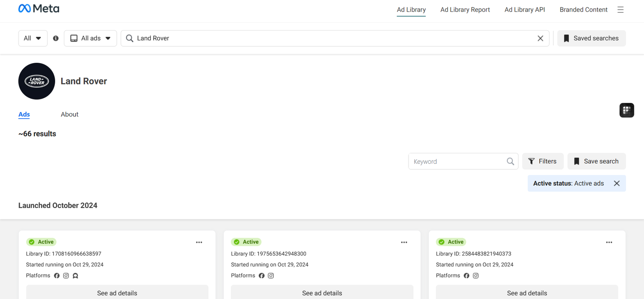Open the Ad Library API tab

(x=524, y=10)
